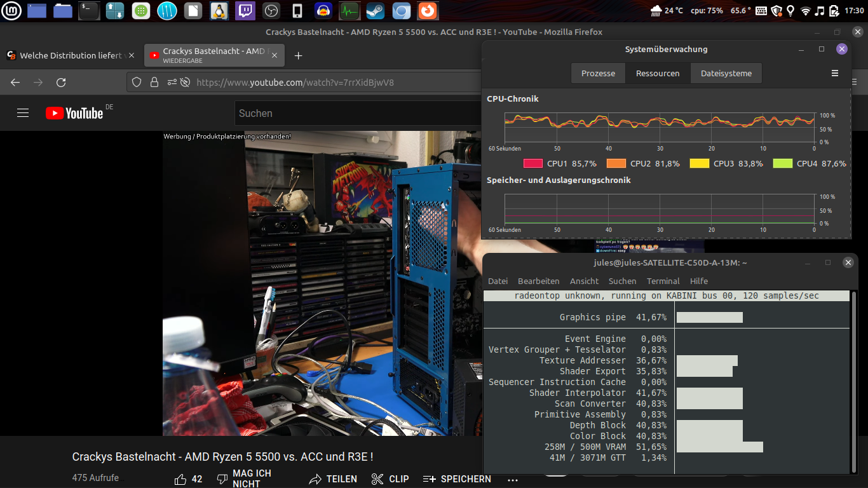Click the MAG ICH NICHT dislike button

(245, 479)
